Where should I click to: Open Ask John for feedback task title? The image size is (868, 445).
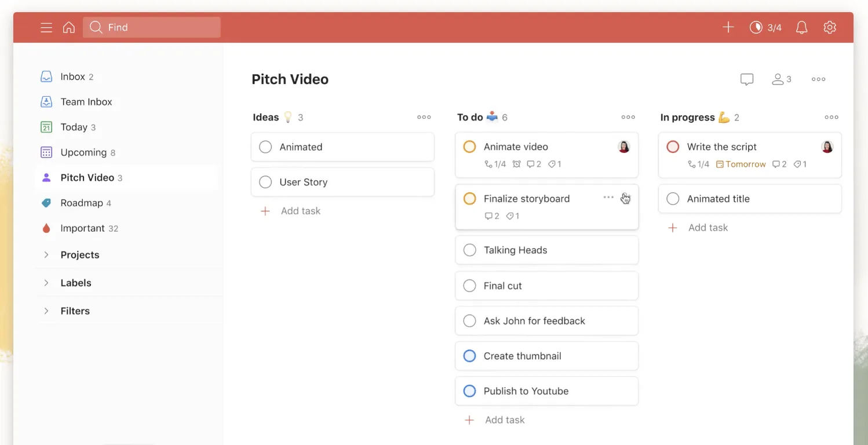pos(535,321)
